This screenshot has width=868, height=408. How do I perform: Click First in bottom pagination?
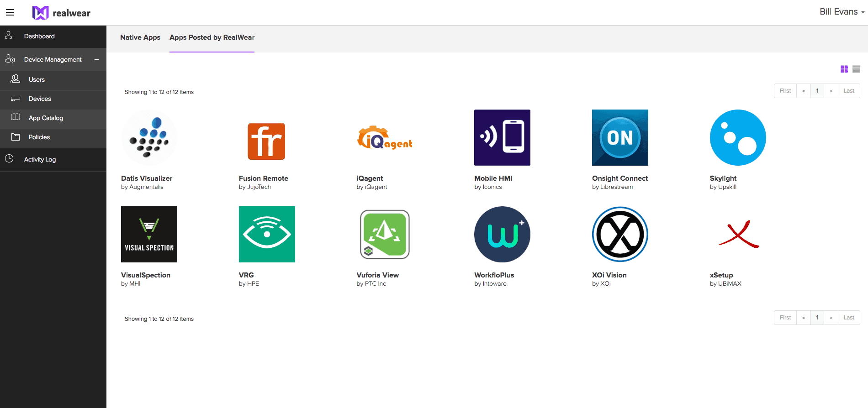[785, 318]
